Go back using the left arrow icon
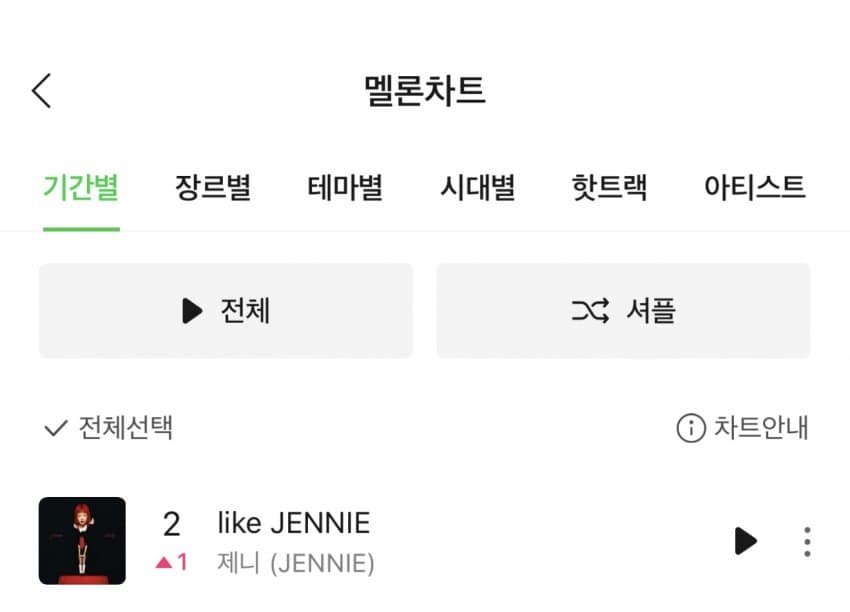 (x=41, y=91)
